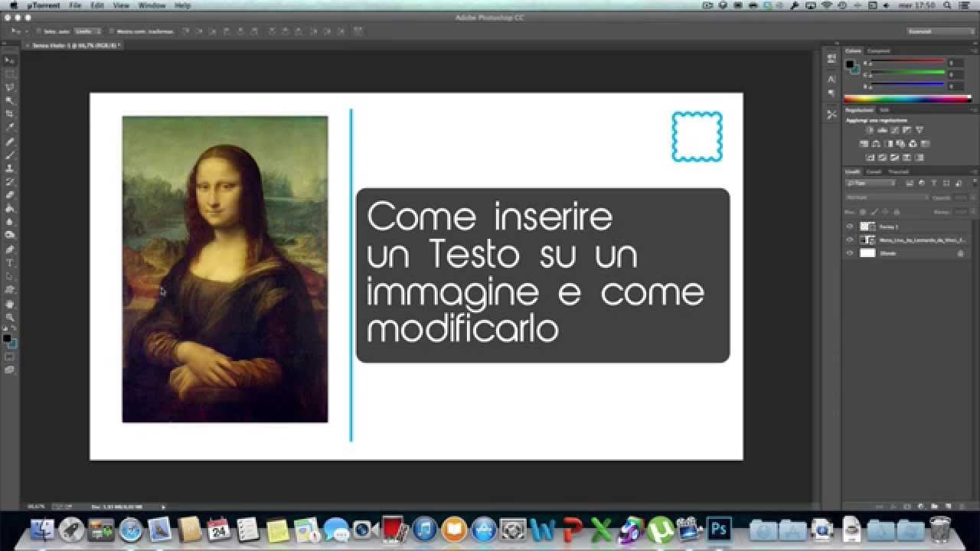The height and width of the screenshot is (551, 980).
Task: Open auto-select Livello dropdown
Action: pyautogui.click(x=87, y=31)
